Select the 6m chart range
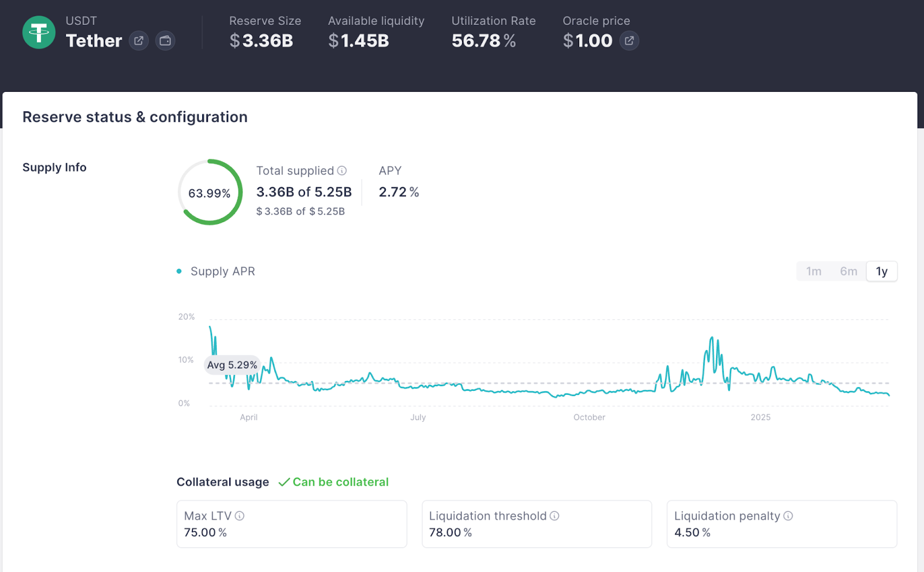 pyautogui.click(x=848, y=271)
